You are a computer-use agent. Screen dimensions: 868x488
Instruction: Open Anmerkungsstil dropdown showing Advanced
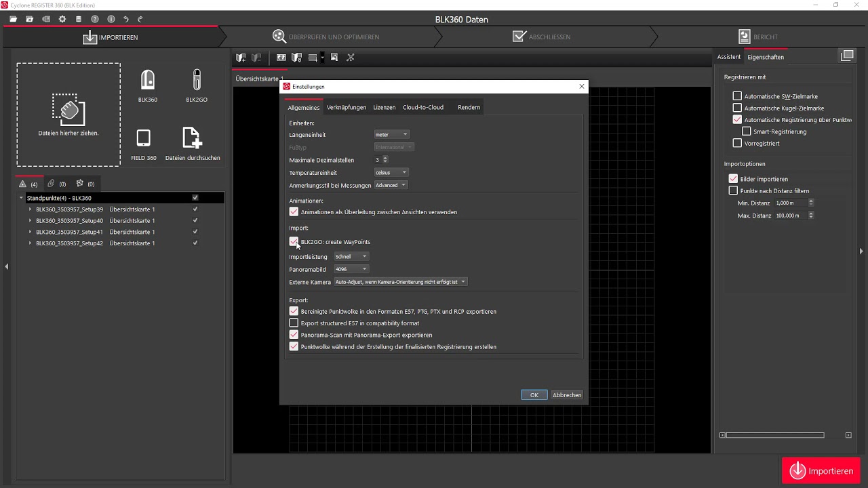pos(391,185)
